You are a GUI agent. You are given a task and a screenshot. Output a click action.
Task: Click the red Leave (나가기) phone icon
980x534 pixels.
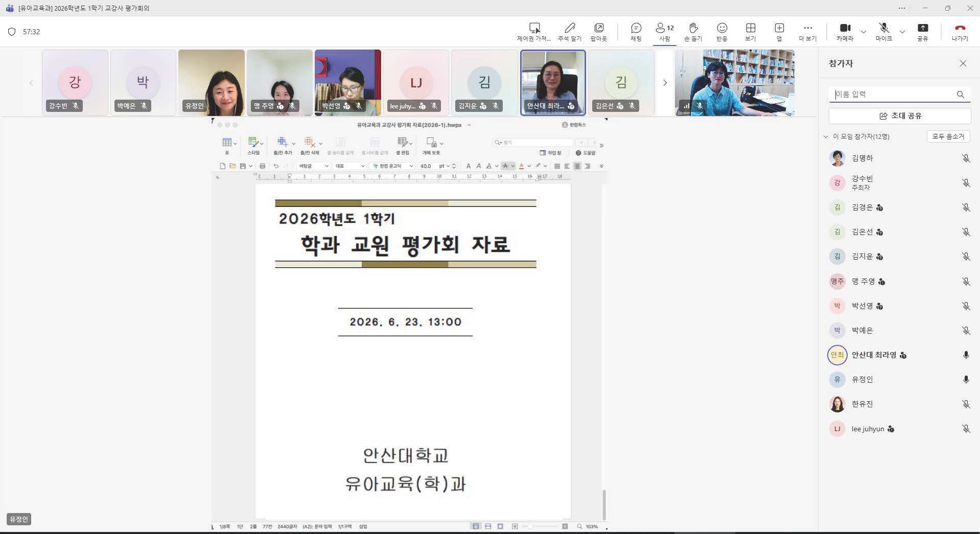click(960, 32)
